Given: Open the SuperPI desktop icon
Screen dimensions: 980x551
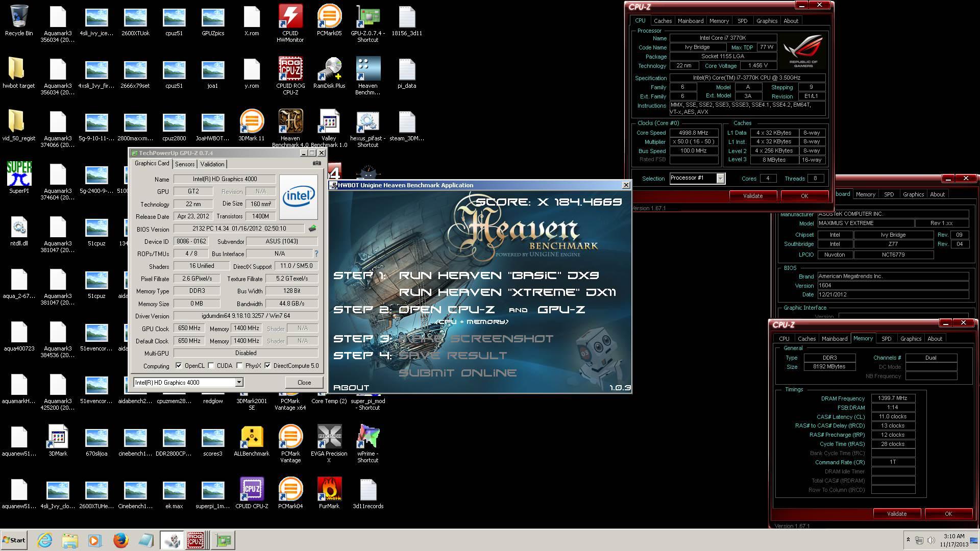Looking at the screenshot, I should tap(19, 178).
